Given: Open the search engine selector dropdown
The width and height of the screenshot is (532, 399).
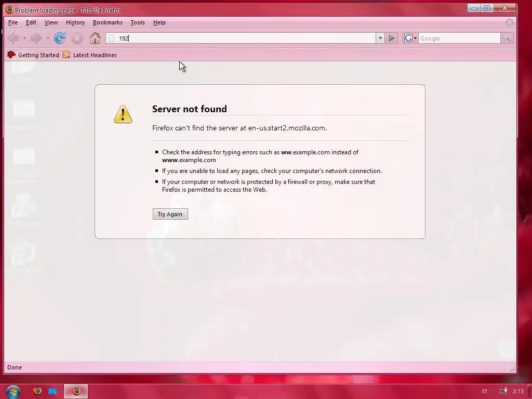Looking at the screenshot, I should point(410,38).
